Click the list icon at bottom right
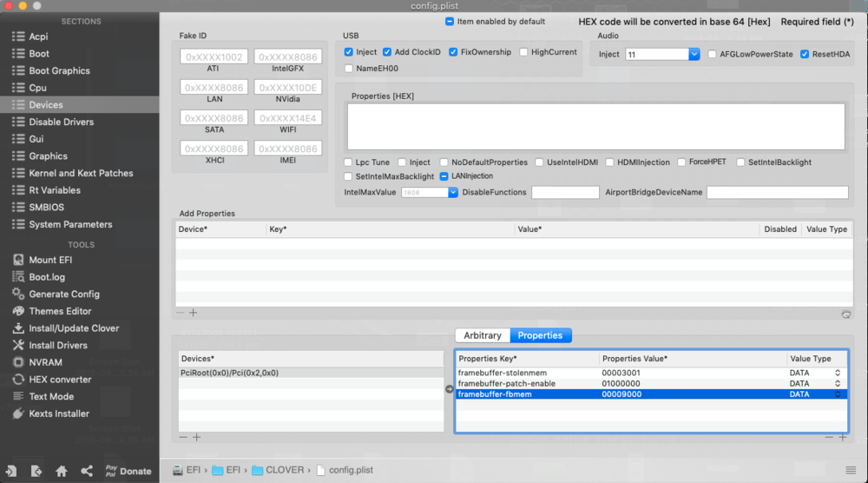This screenshot has height=483, width=868. (x=850, y=470)
